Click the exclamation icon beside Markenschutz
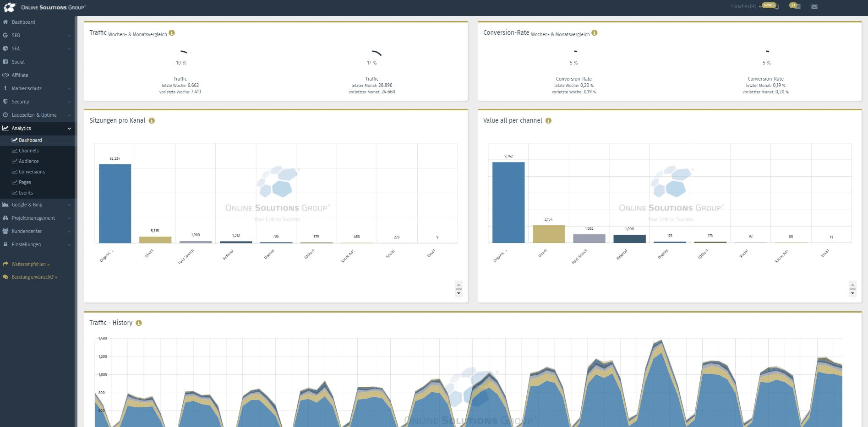The width and height of the screenshot is (868, 427). point(5,88)
